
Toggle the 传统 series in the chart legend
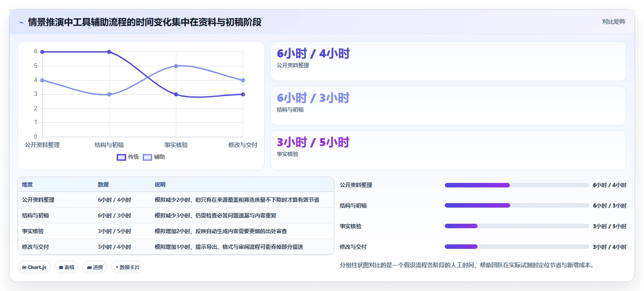[x=128, y=157]
